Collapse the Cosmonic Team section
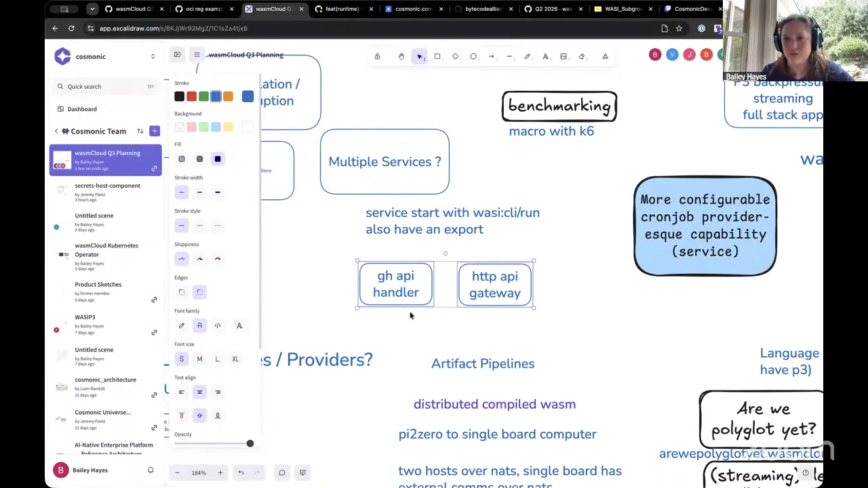Screen dimensions: 868x488 click(x=56, y=131)
